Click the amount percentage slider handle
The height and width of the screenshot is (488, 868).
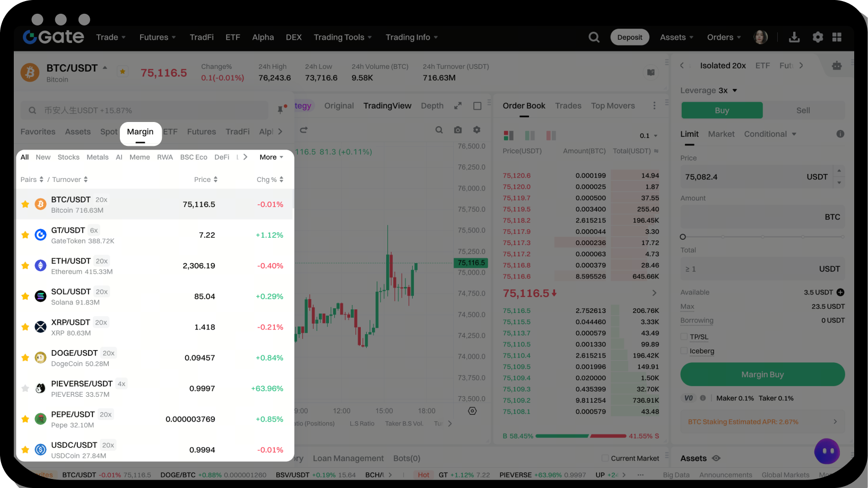point(683,237)
